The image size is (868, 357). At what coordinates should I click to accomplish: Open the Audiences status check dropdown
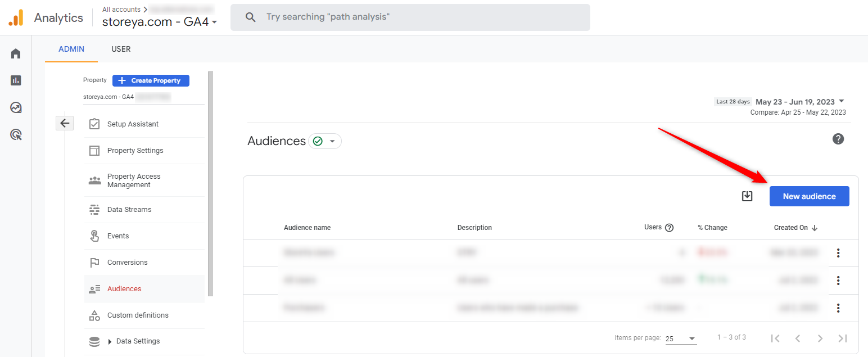[325, 141]
